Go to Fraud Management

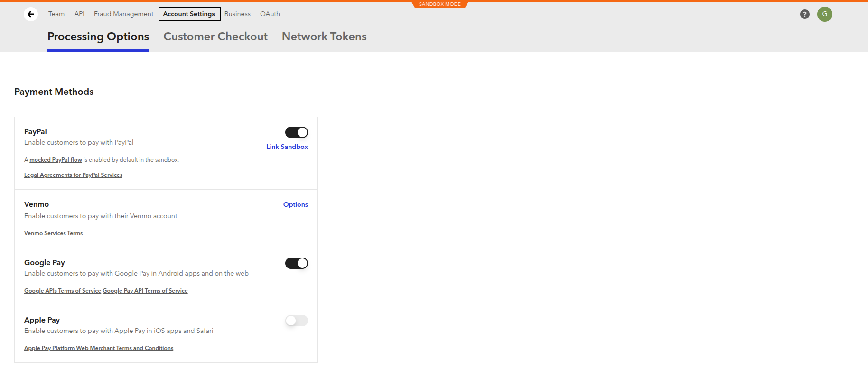pos(123,14)
